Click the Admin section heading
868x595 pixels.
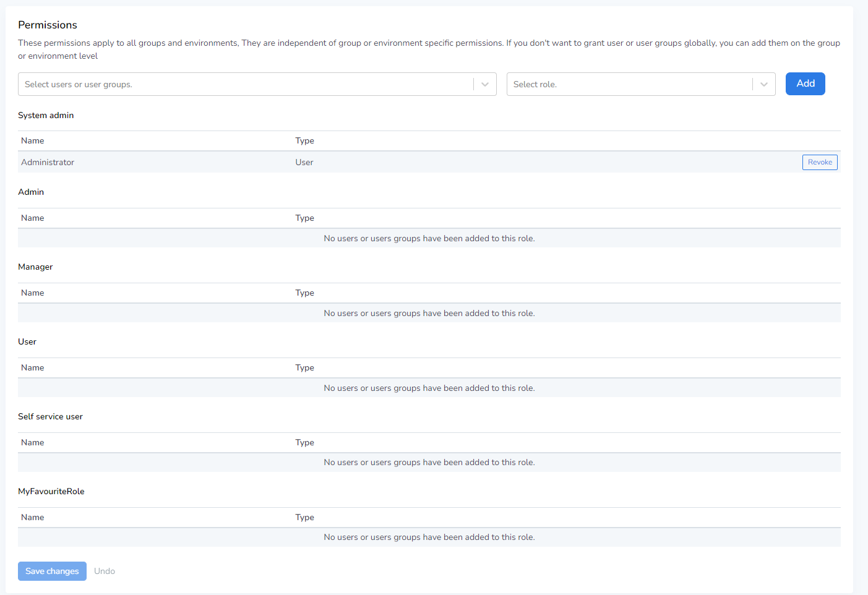[x=31, y=192]
